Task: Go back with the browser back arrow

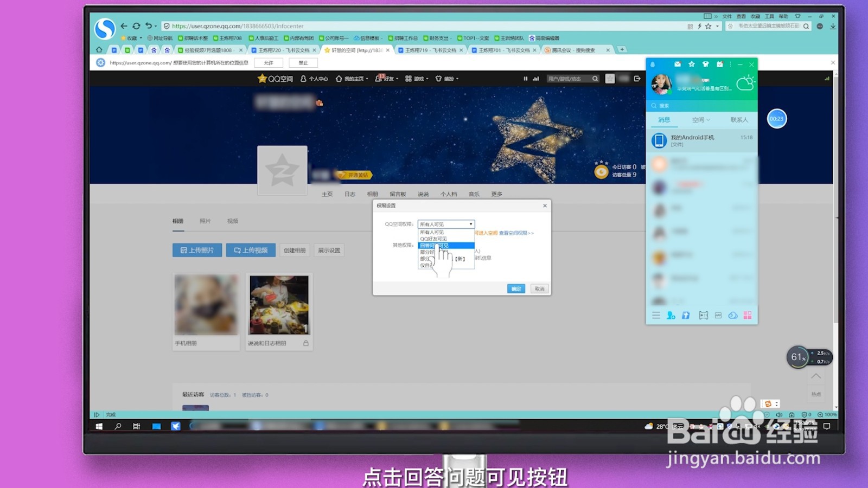Action: 124,26
